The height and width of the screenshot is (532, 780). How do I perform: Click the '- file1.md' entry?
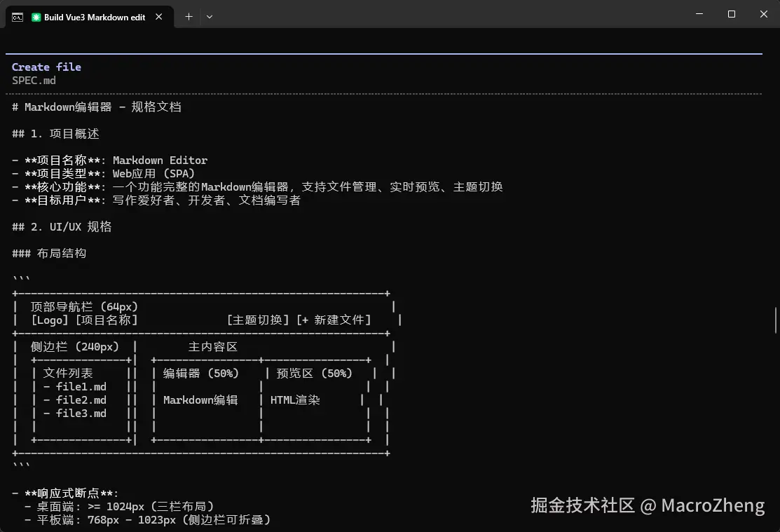point(74,387)
